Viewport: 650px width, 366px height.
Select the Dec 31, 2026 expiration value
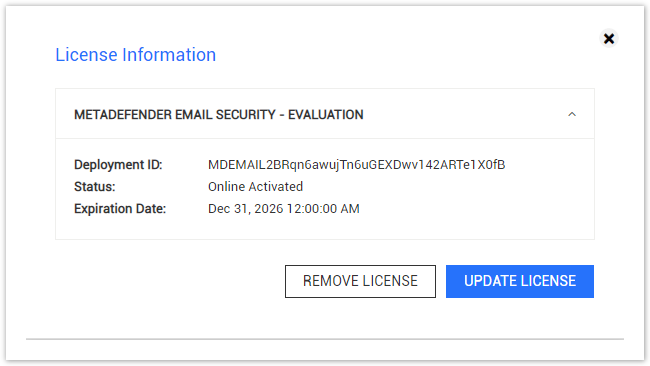[x=284, y=208]
